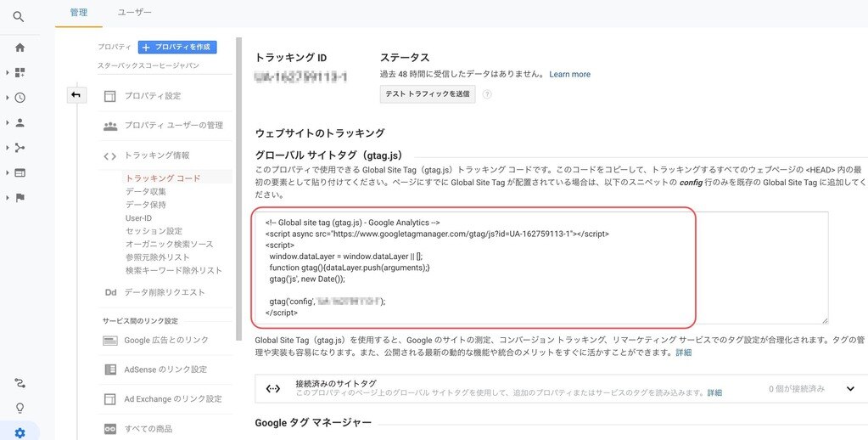Open the Realtime clock icon
This screenshot has height=440, width=868.
[x=20, y=98]
